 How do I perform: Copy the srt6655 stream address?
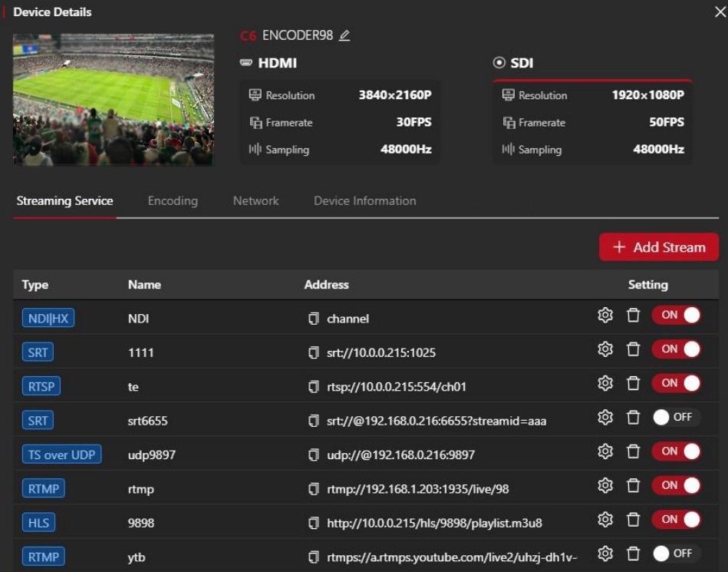tap(313, 417)
